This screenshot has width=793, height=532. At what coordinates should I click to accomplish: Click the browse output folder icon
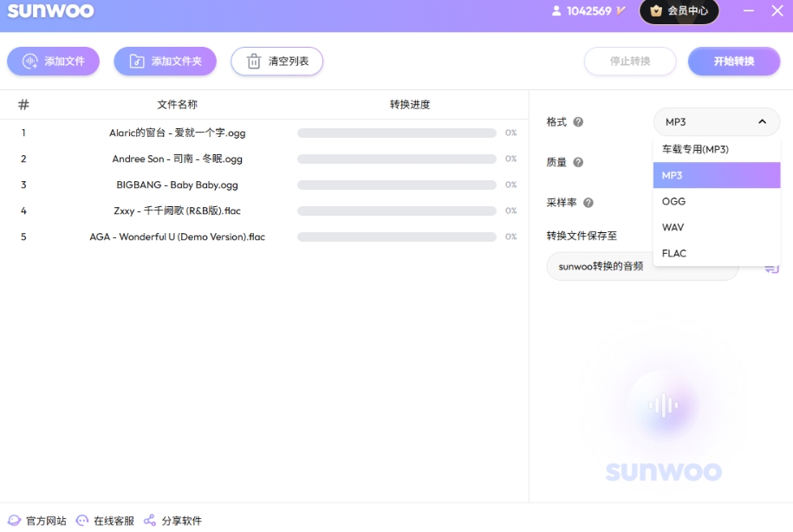(771, 269)
